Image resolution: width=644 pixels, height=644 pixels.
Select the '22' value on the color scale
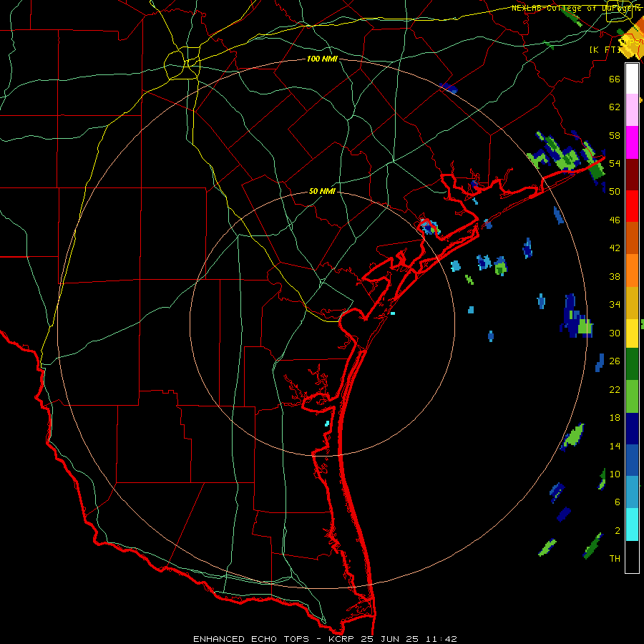coord(615,389)
